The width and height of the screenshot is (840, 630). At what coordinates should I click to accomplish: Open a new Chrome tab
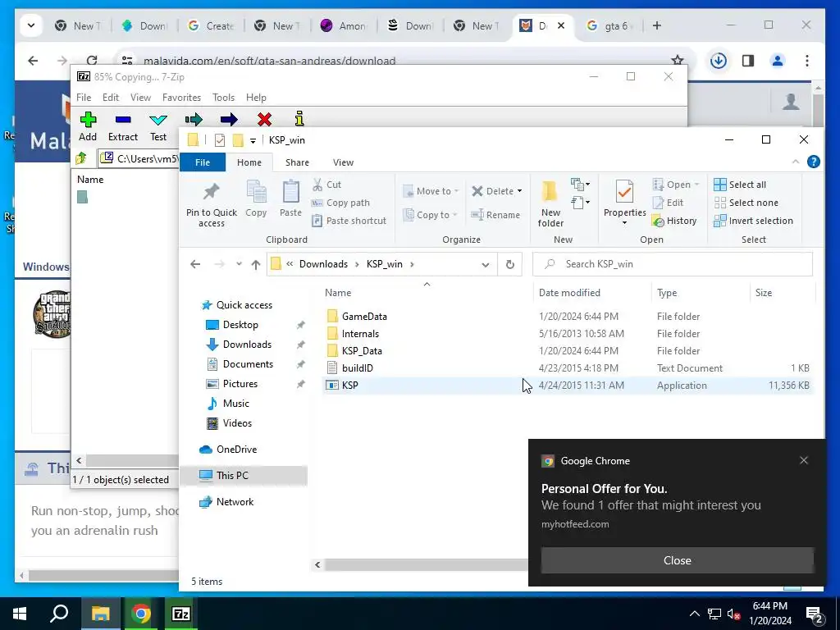(x=657, y=25)
